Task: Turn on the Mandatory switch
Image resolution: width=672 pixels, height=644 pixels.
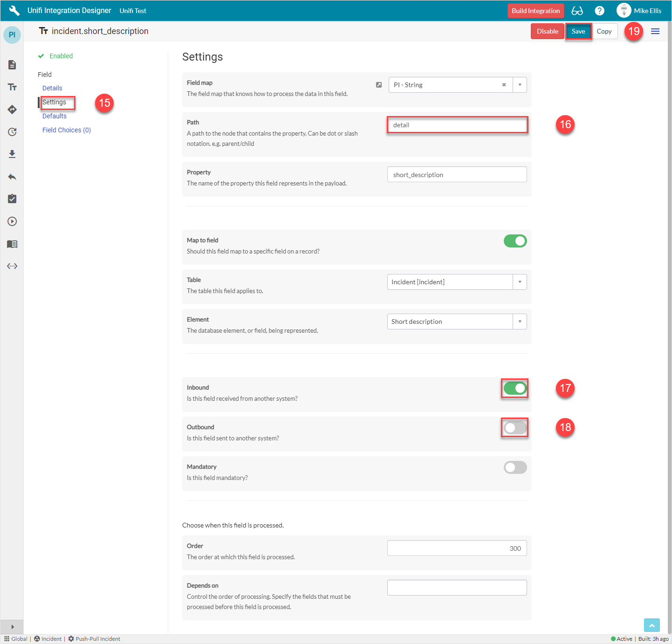Action: point(515,467)
